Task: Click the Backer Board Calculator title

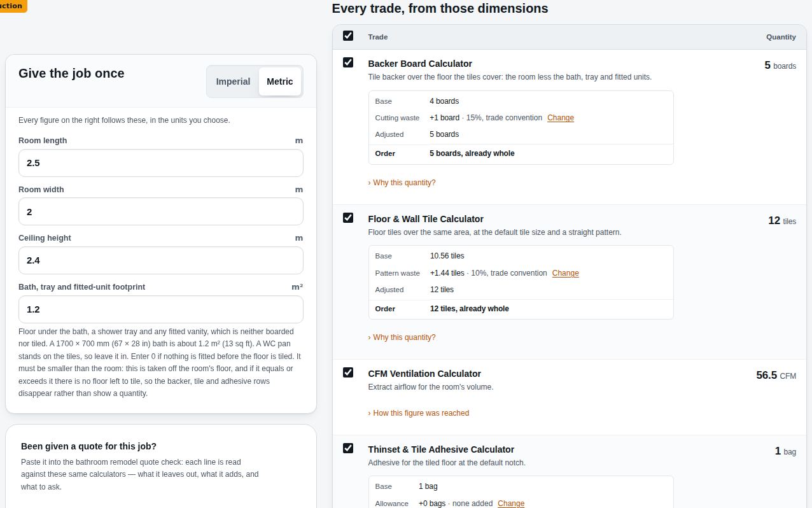Action: (x=420, y=64)
